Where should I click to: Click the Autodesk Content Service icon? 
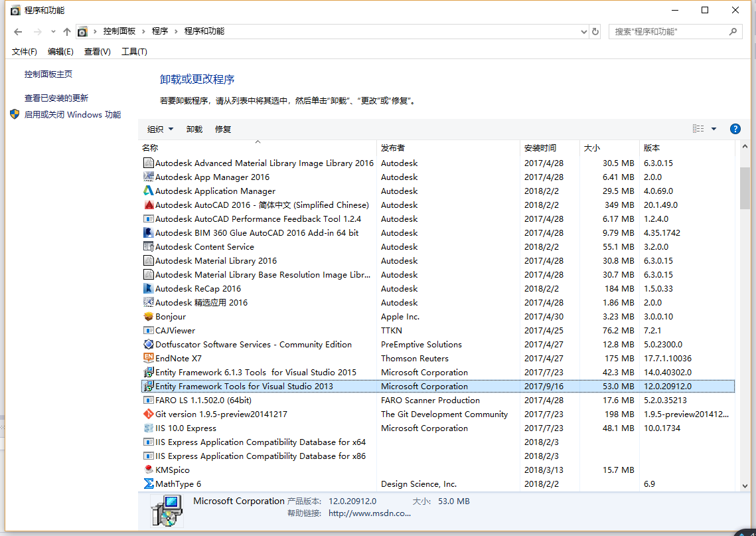(149, 246)
